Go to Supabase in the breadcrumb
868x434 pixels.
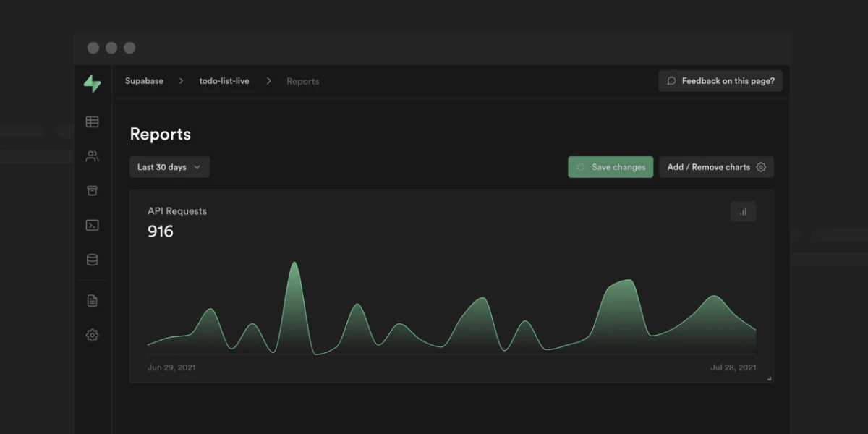click(x=144, y=81)
